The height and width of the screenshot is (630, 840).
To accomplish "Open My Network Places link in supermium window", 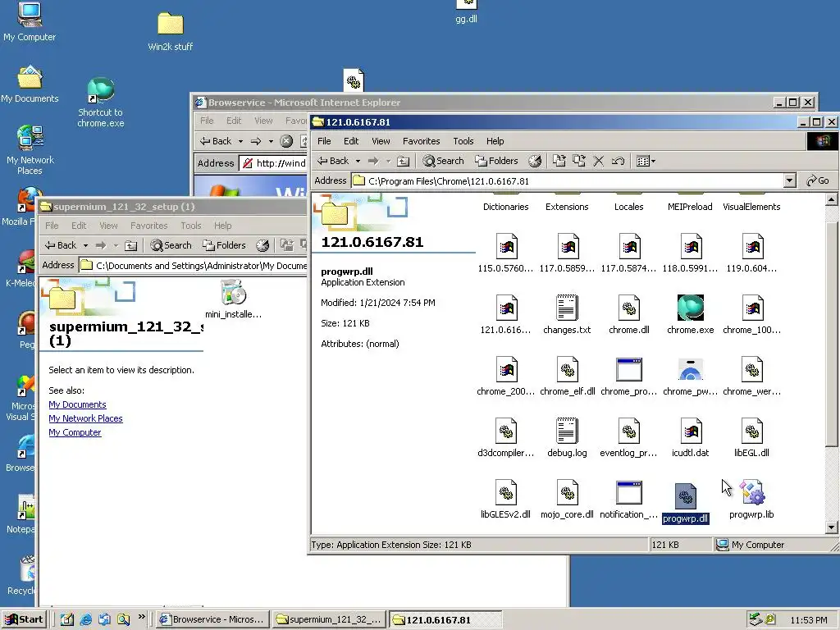I will [x=85, y=418].
